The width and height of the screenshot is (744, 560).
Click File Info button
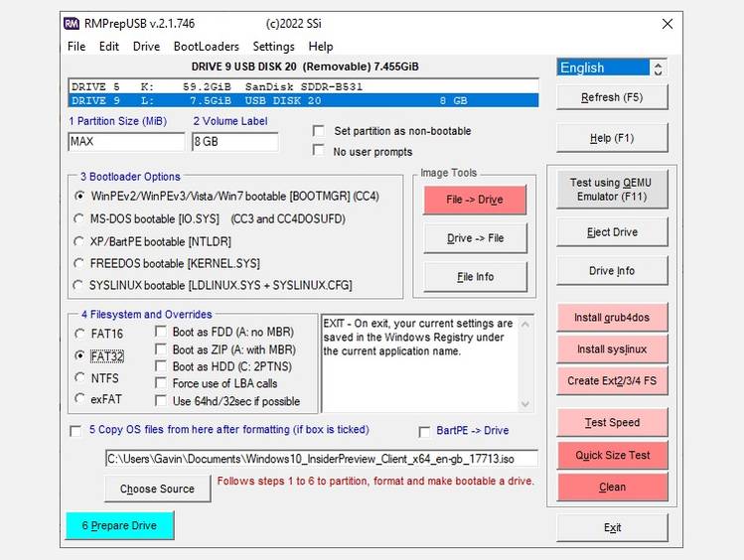(x=475, y=276)
